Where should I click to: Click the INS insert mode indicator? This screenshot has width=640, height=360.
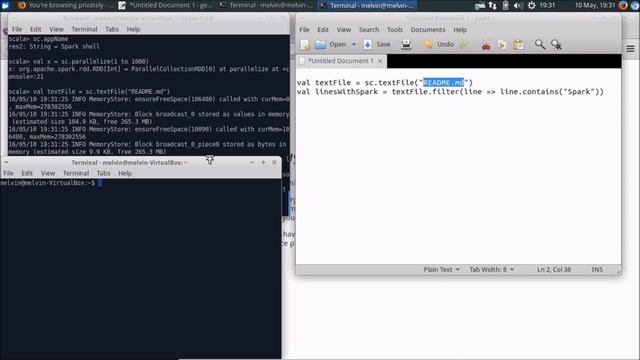click(597, 269)
